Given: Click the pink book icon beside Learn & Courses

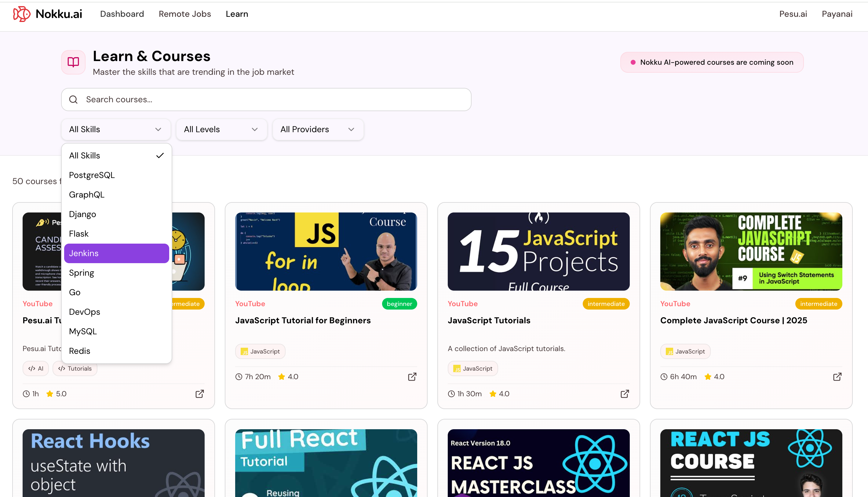Looking at the screenshot, I should pyautogui.click(x=73, y=62).
